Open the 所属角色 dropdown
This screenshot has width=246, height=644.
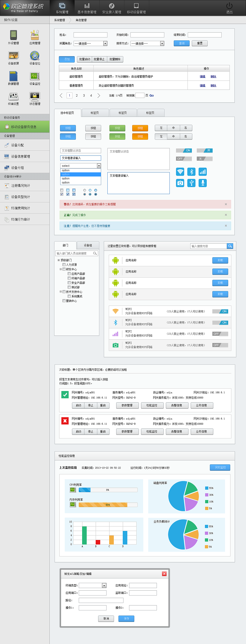coord(91,44)
